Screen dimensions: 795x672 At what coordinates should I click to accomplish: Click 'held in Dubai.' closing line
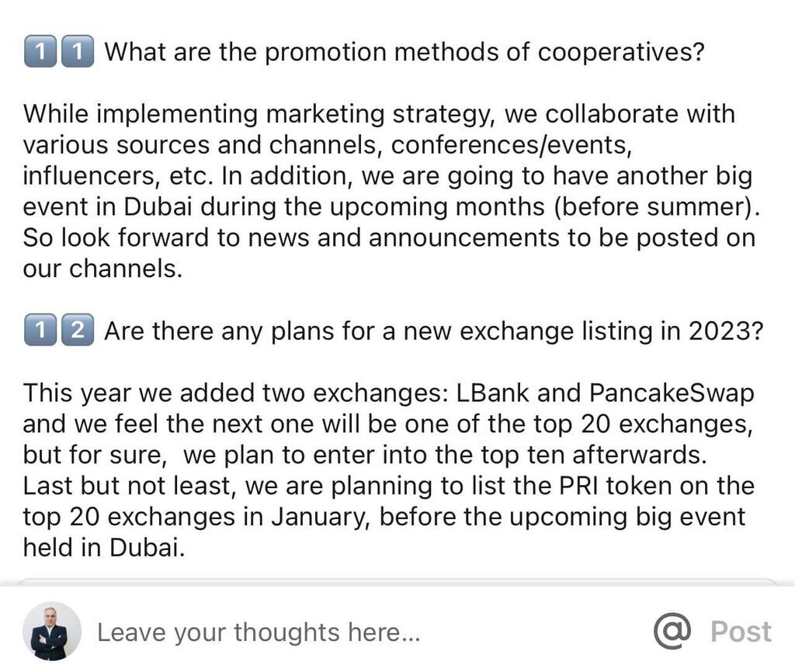pyautogui.click(x=104, y=547)
